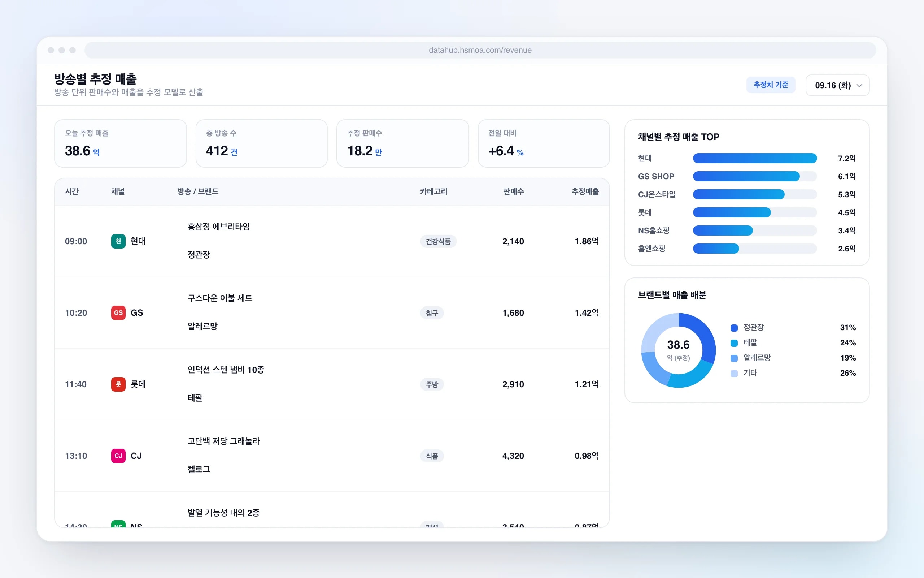Click the 26% value in brand legend

tap(847, 373)
